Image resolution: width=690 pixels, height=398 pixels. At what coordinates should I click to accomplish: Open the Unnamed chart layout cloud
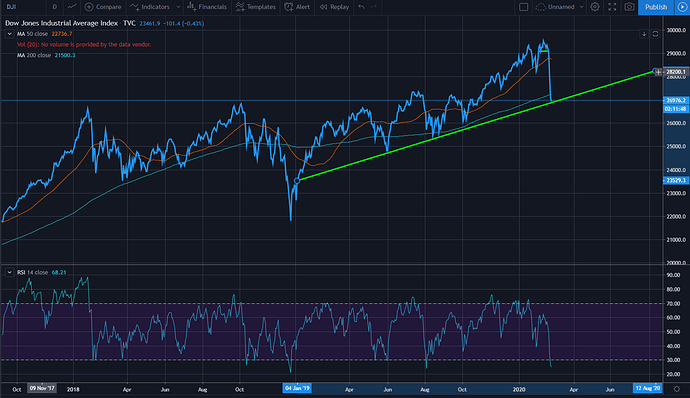pos(555,7)
